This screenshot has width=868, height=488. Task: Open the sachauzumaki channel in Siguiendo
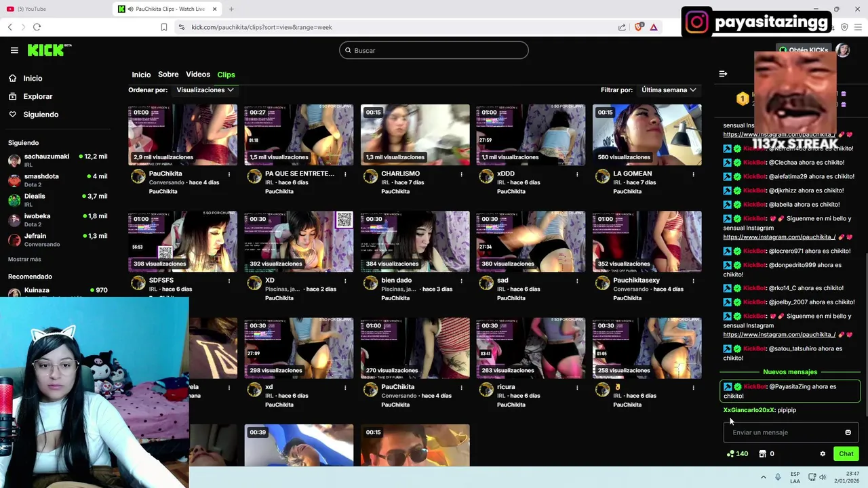pos(58,160)
